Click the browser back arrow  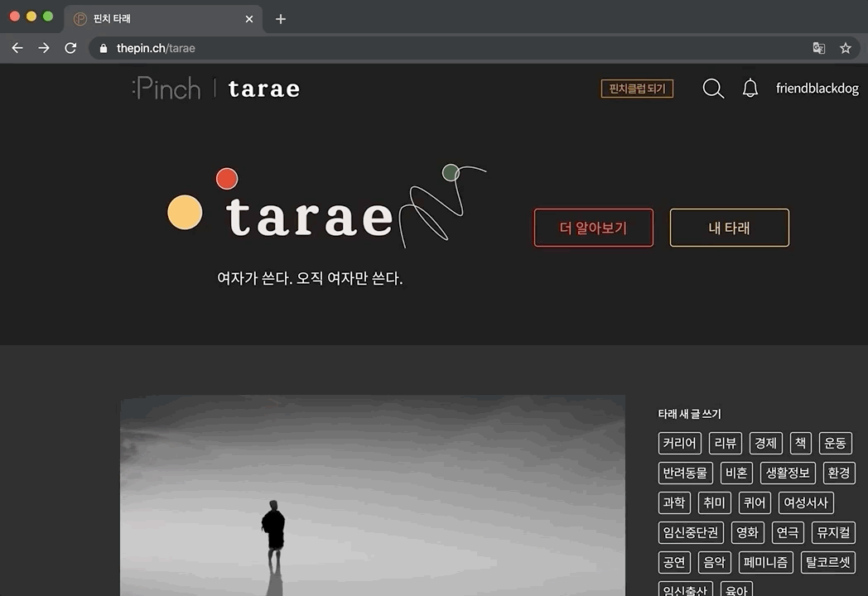17,48
